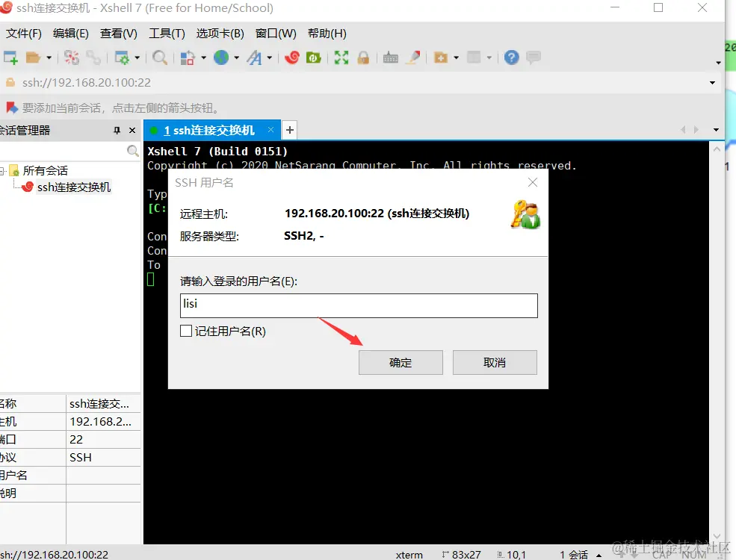Check the 记住用户名(R) checkbox
The image size is (736, 560).
click(x=186, y=331)
